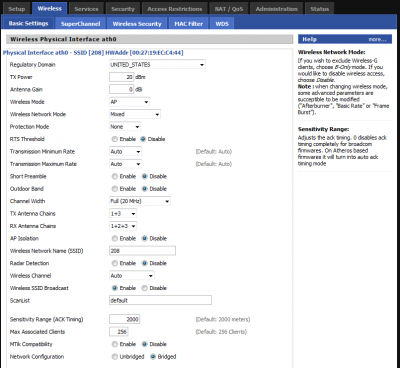Open the Wireless Channel dropdown
Screen dimensions: 400x368
[132, 276]
